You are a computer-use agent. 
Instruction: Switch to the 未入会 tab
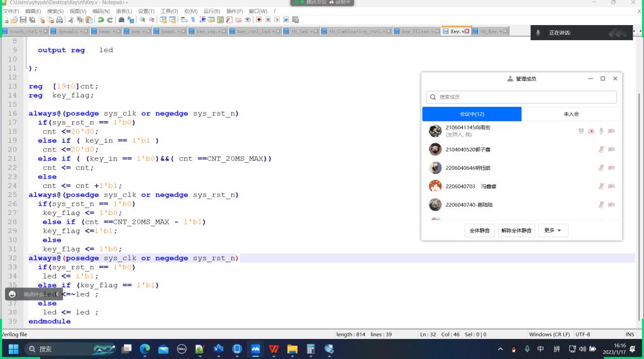(571, 114)
